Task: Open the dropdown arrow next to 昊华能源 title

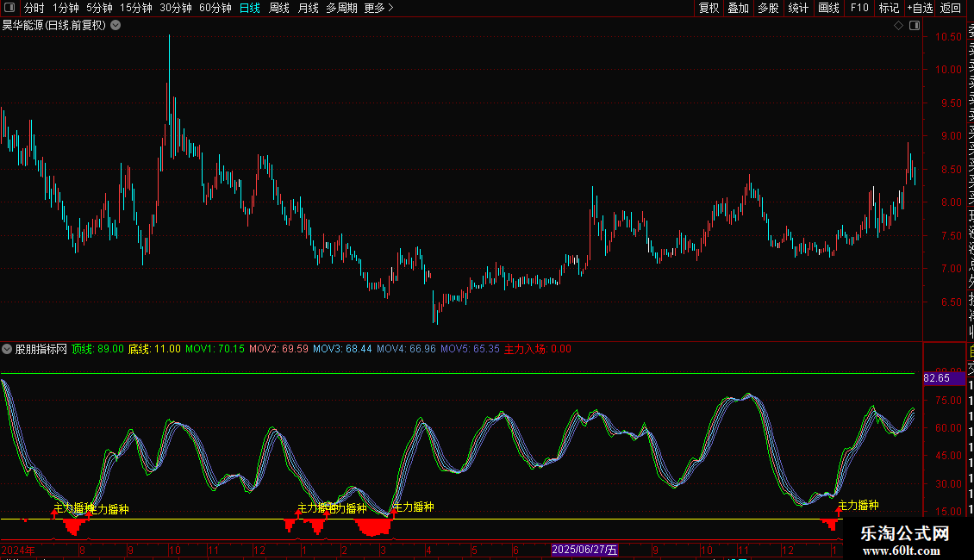Action: [x=116, y=26]
